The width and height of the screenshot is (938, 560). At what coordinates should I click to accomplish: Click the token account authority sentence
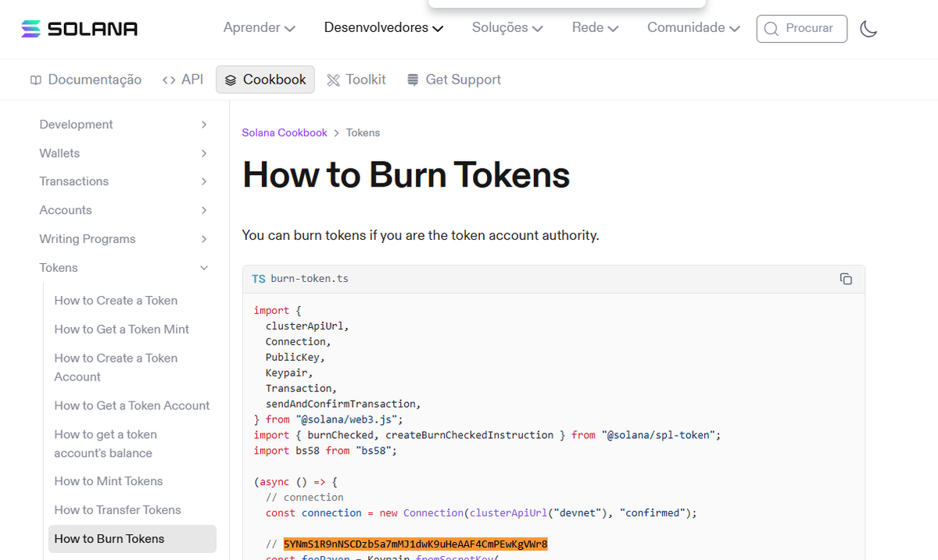[x=421, y=235]
